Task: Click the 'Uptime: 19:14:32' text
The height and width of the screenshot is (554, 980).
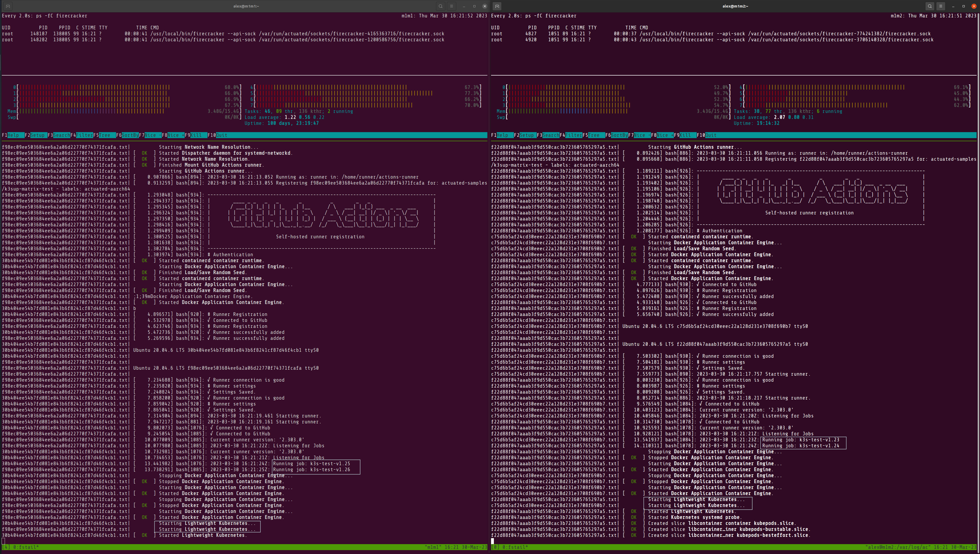Action: [x=757, y=123]
